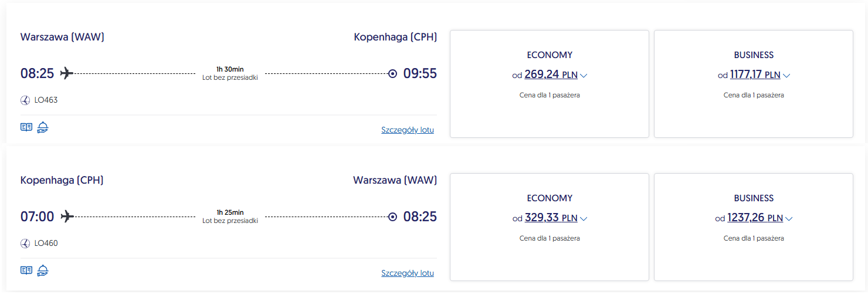Viewport: 868px width, 294px height.
Task: Click the meal service icon for flight LO463
Action: (x=43, y=127)
